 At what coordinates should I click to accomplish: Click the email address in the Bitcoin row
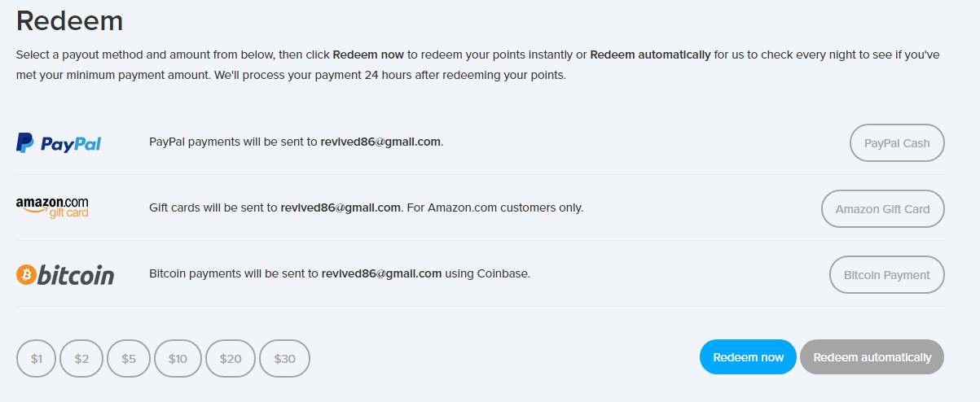pos(381,273)
